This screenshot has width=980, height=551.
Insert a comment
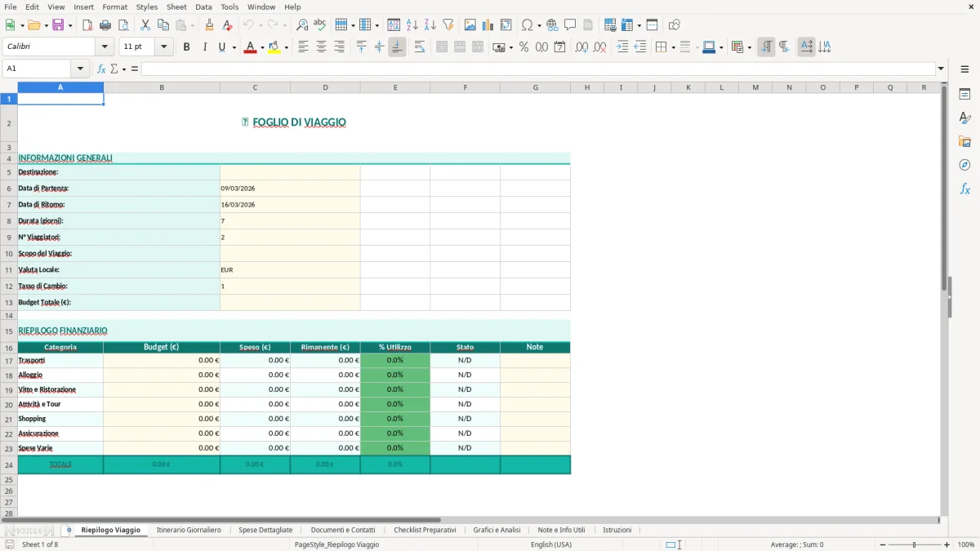pos(570,25)
